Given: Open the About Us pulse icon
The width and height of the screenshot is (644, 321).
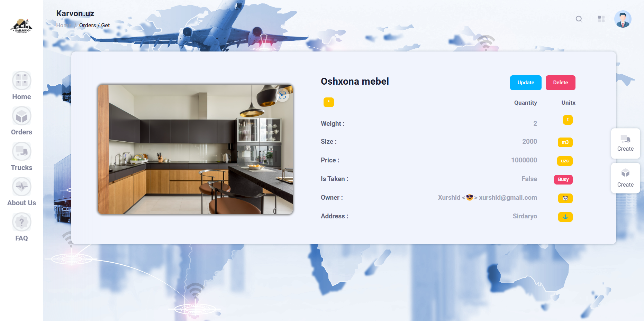Looking at the screenshot, I should pyautogui.click(x=21, y=187).
